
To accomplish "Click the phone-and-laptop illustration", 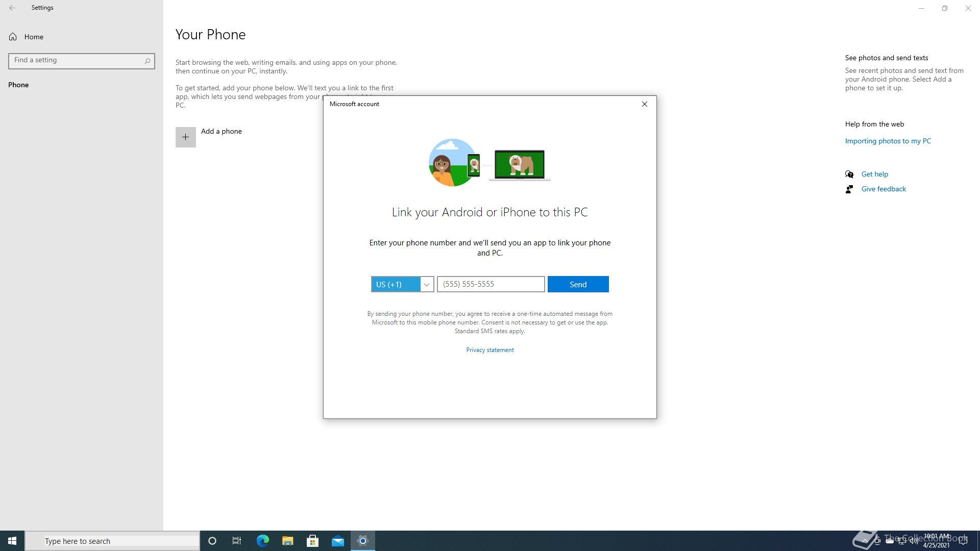I will [489, 163].
